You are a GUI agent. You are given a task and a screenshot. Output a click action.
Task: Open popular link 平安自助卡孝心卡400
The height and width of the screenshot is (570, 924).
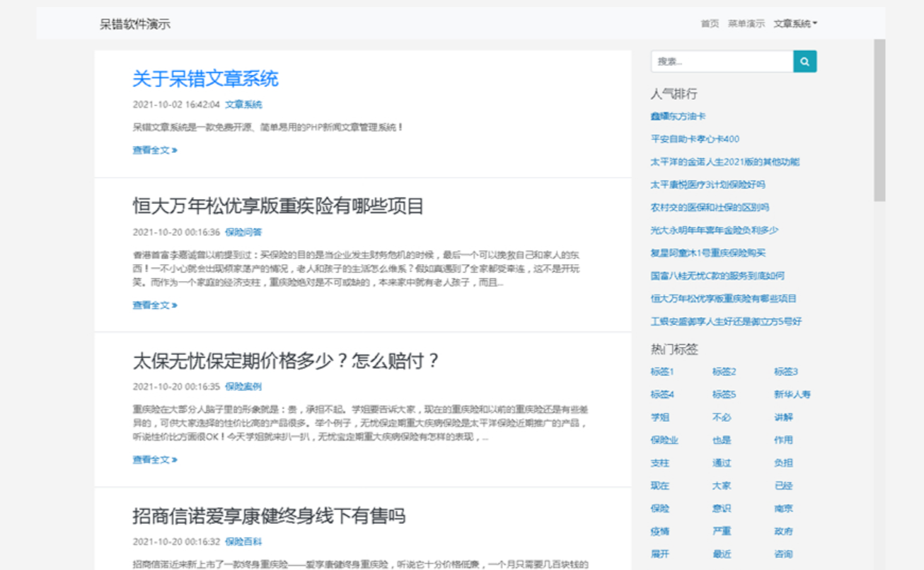[x=695, y=139]
